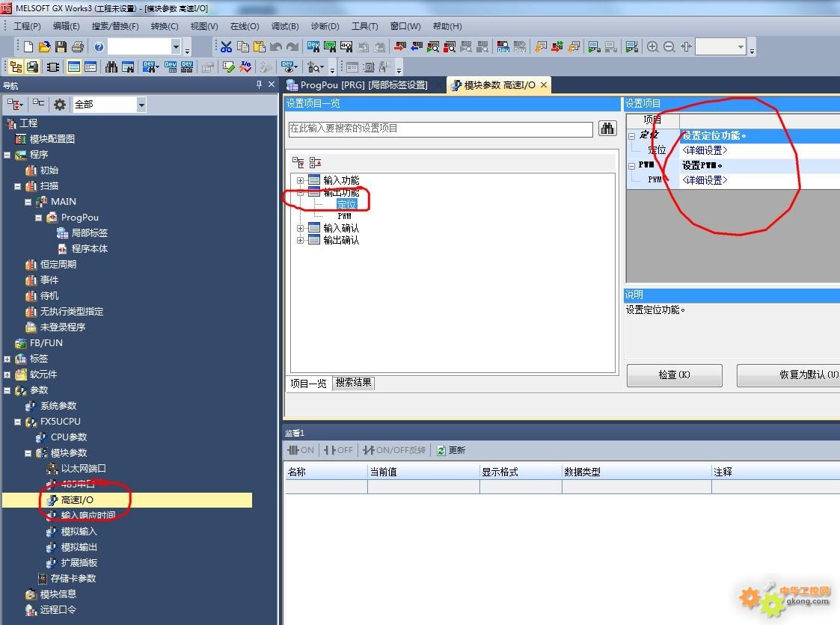
Task: Click the Print icon
Action: click(78, 47)
